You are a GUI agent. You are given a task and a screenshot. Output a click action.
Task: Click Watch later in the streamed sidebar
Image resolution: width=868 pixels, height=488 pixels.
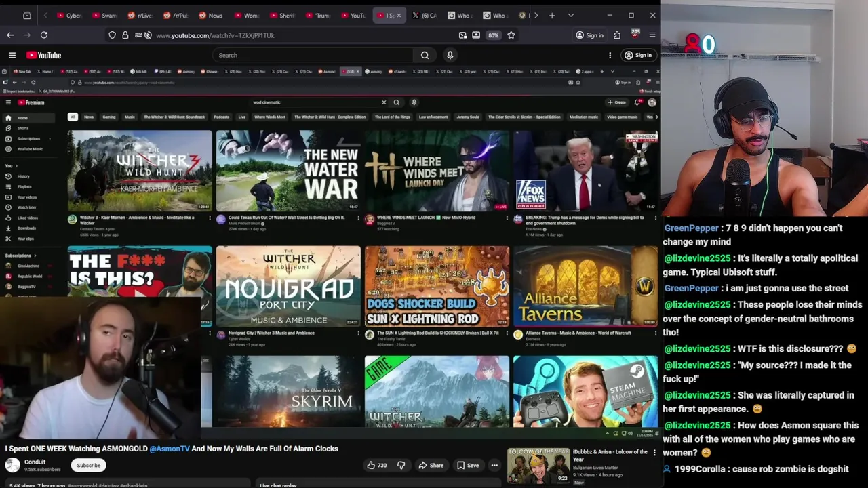click(26, 207)
